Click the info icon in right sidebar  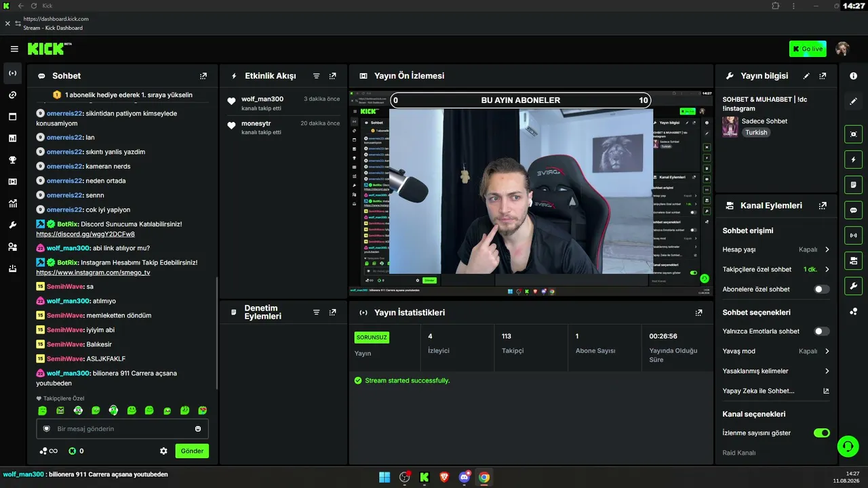854,76
